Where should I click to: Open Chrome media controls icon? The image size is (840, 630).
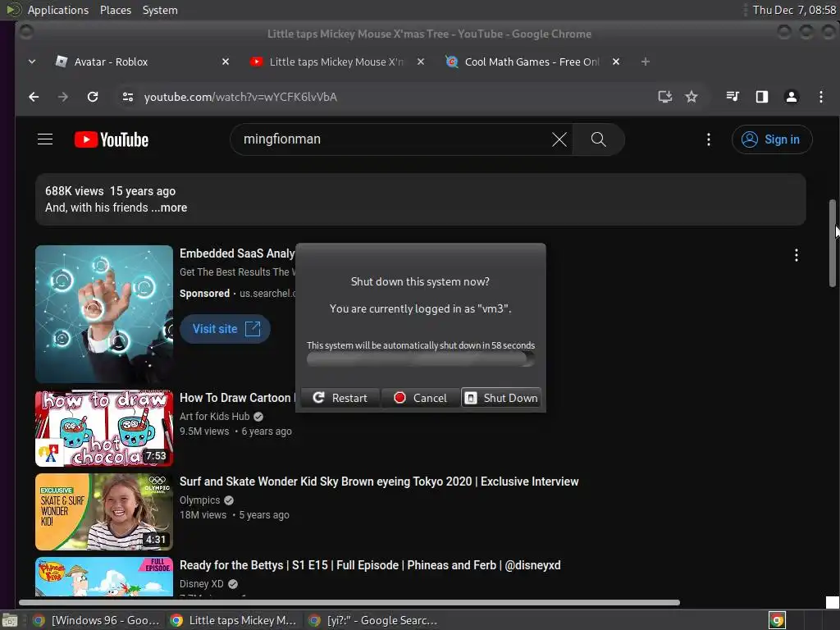(x=733, y=97)
